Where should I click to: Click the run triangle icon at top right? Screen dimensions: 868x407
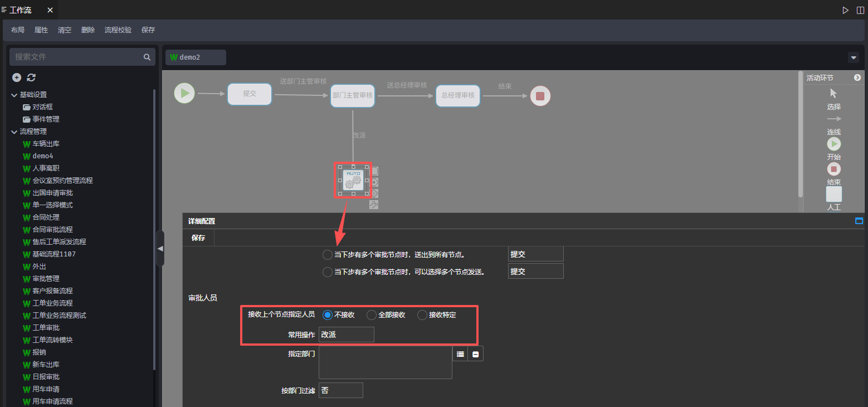(845, 10)
